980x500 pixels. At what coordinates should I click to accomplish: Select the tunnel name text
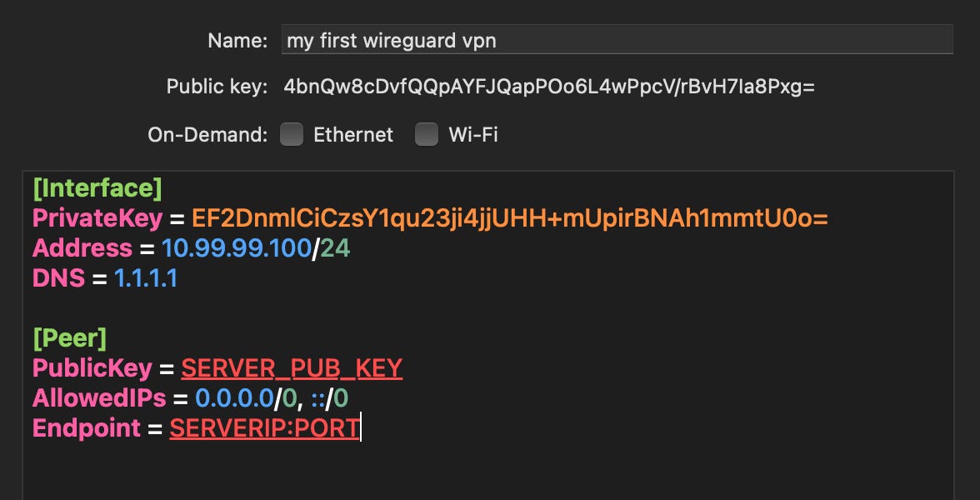pos(392,37)
